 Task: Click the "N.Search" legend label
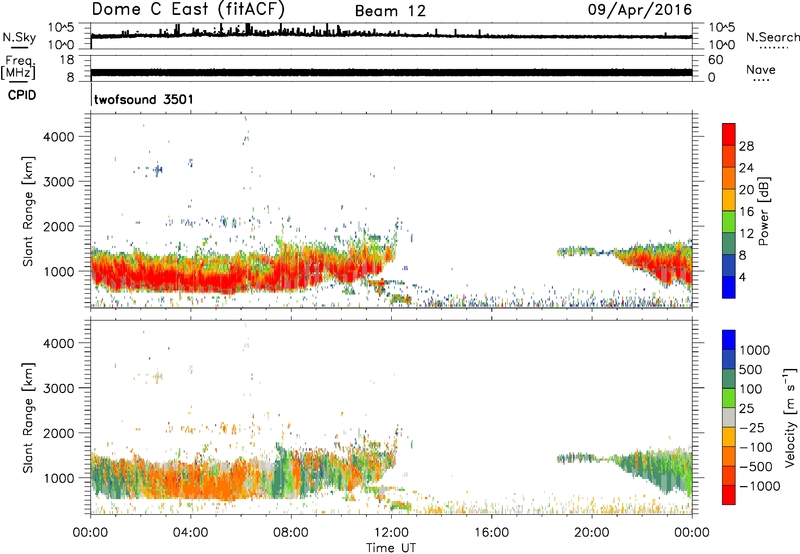pyautogui.click(x=772, y=37)
